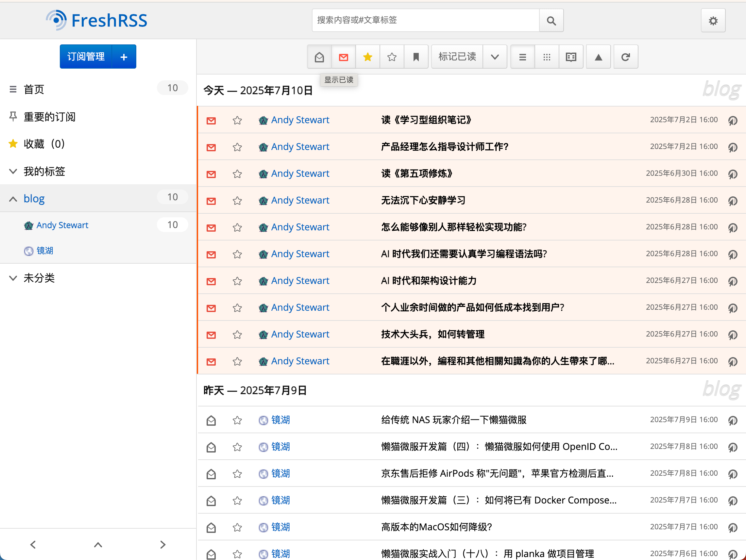This screenshot has height=560, width=746.
Task: Click the settings gear icon
Action: (x=713, y=21)
